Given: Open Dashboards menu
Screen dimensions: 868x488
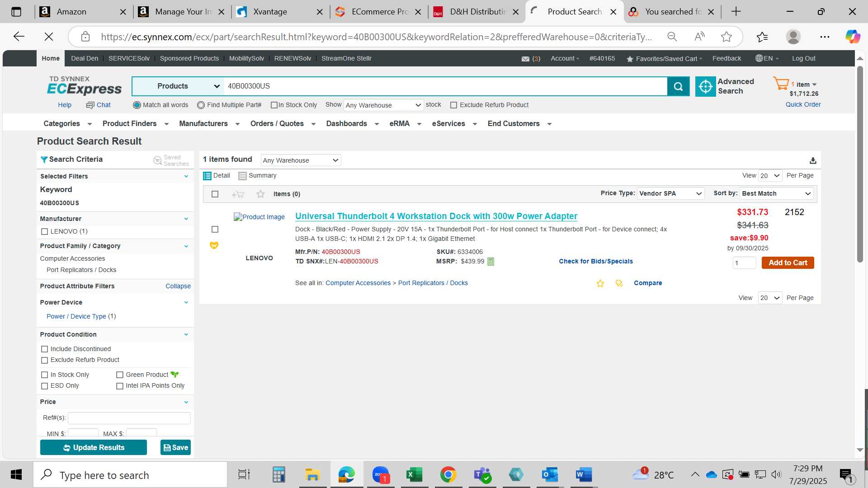Looking at the screenshot, I should 352,124.
